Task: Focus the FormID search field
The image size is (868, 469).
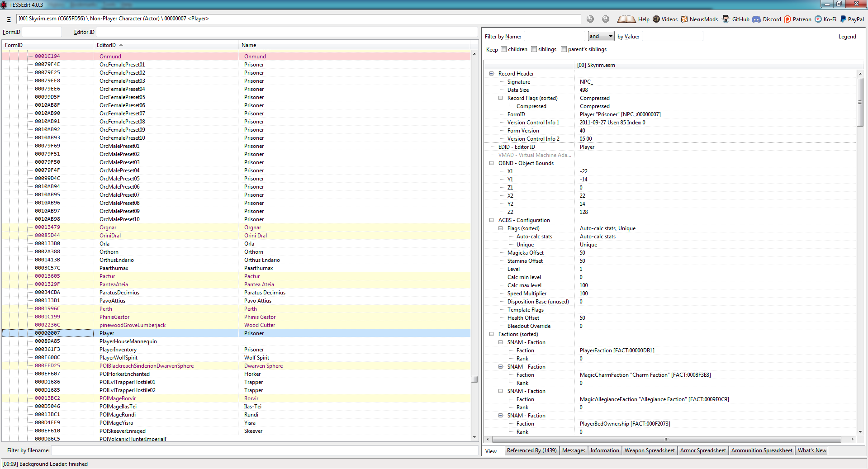Action: point(42,32)
